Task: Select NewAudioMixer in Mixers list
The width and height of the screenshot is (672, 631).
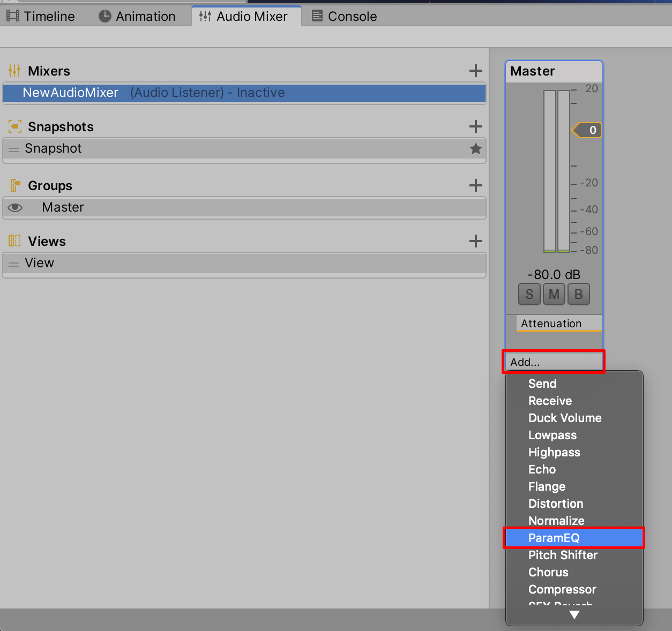Action: (71, 93)
